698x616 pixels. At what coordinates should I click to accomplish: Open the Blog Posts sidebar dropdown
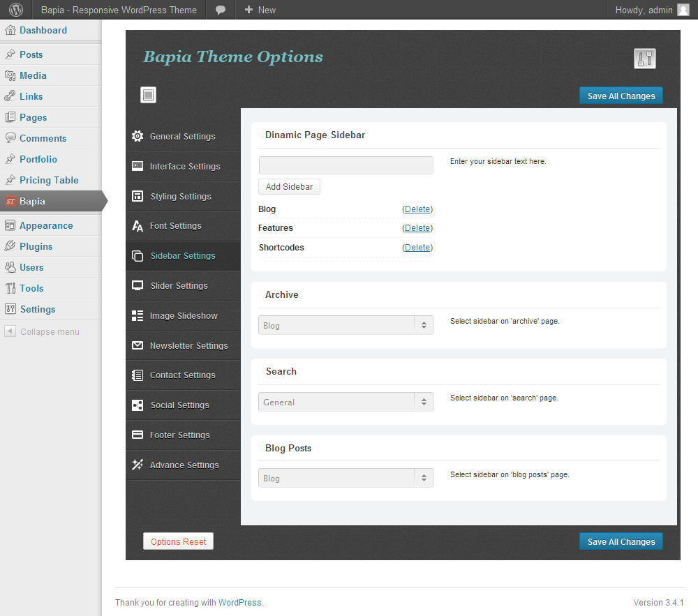(346, 479)
